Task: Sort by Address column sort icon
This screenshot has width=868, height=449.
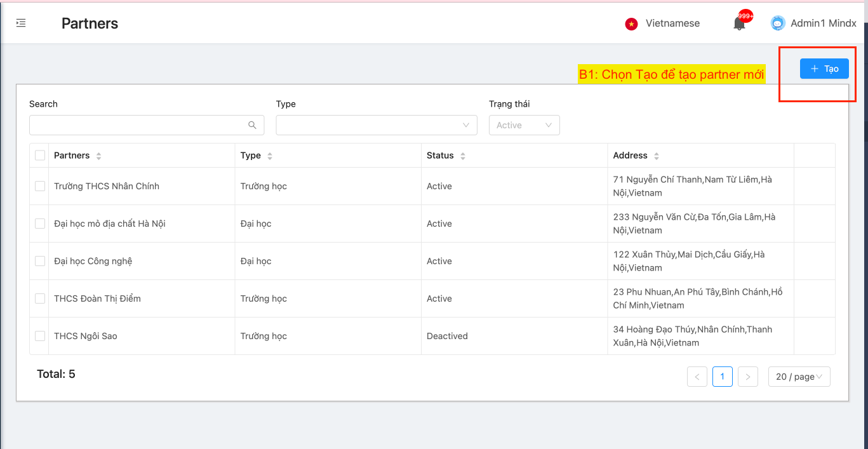Action: 657,156
